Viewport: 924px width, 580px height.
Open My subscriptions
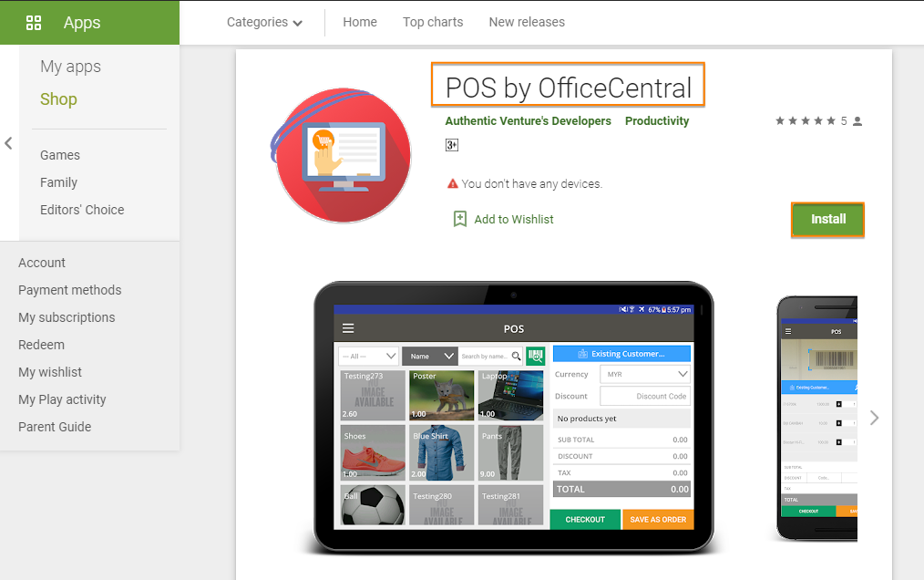[66, 317]
